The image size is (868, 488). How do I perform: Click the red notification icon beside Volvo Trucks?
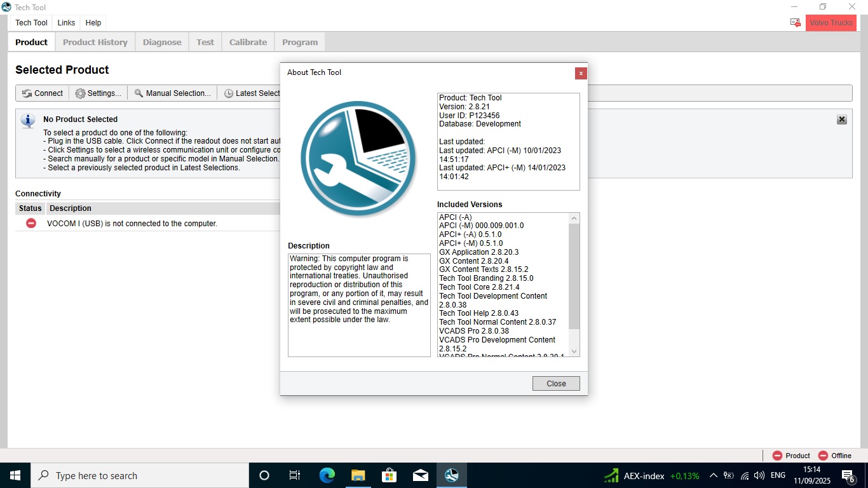[795, 23]
